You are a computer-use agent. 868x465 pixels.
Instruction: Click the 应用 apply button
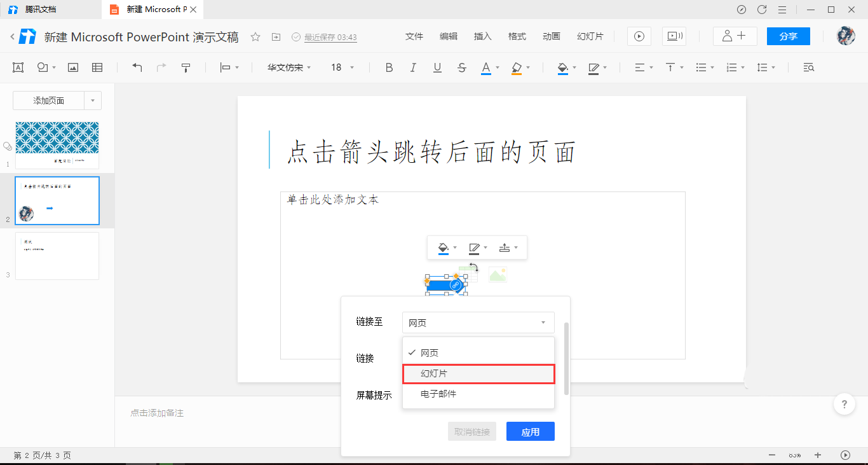click(530, 431)
